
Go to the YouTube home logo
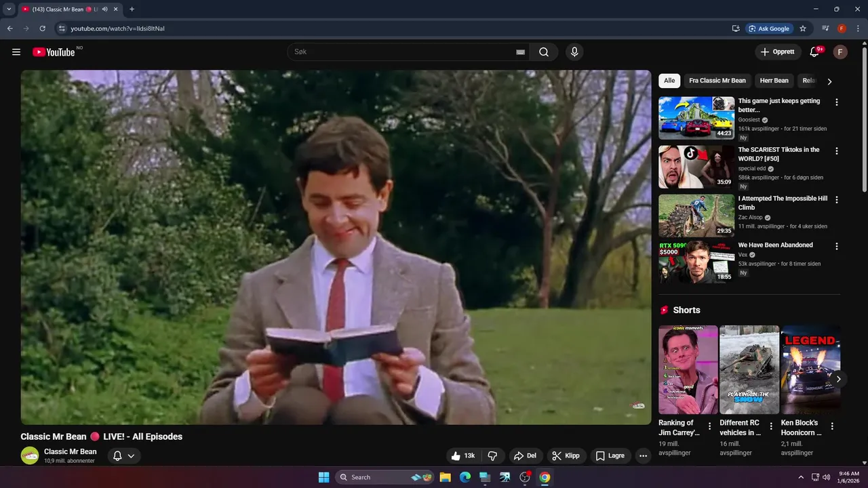(x=54, y=52)
